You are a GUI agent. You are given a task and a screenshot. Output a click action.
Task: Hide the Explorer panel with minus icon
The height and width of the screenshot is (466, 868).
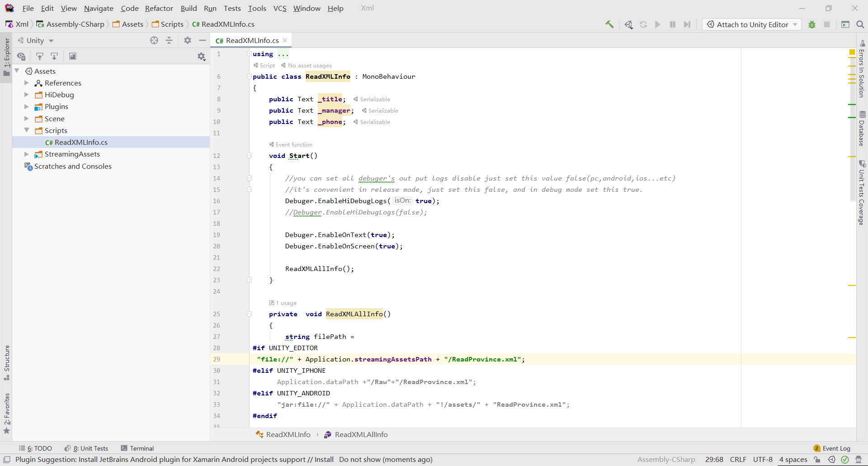[203, 40]
